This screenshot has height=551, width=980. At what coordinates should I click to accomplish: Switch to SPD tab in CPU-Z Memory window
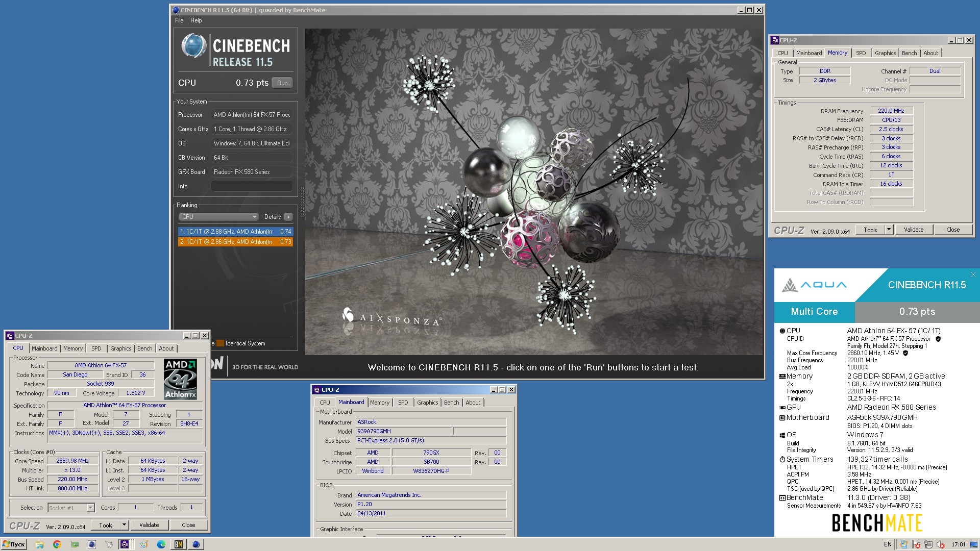click(861, 53)
